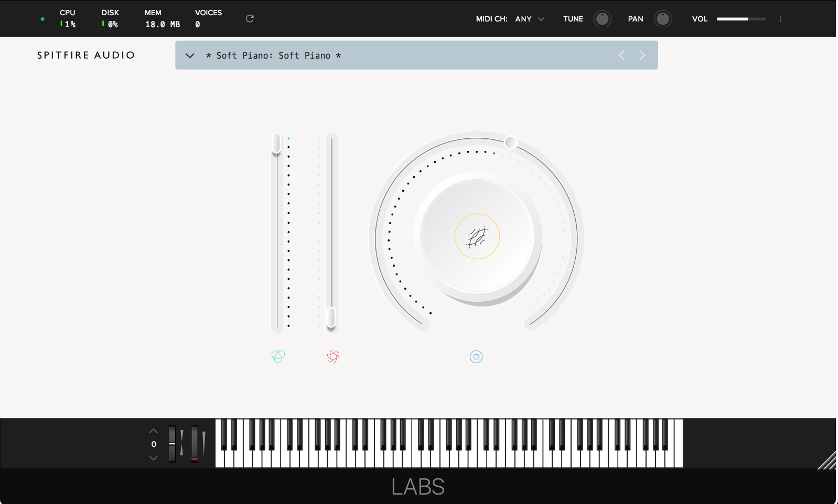Open the vertical dots options menu
The height and width of the screenshot is (504, 838).
pyautogui.click(x=780, y=19)
